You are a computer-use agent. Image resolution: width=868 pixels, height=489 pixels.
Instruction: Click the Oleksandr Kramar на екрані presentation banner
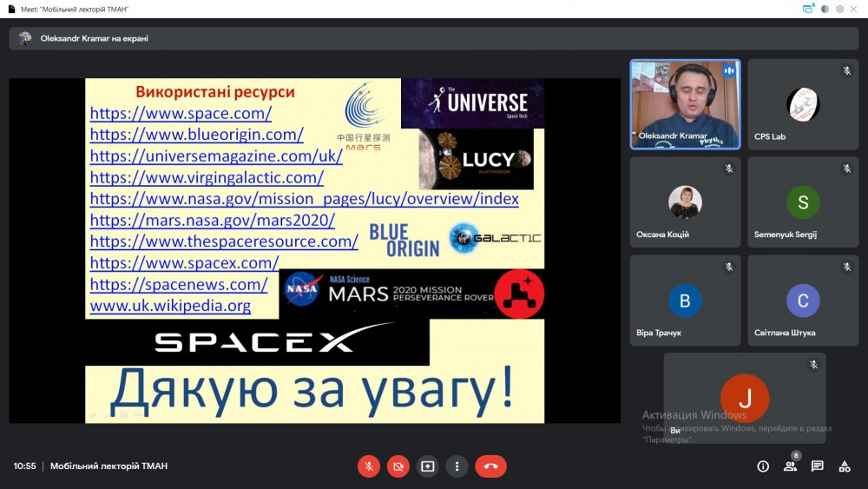pos(433,38)
